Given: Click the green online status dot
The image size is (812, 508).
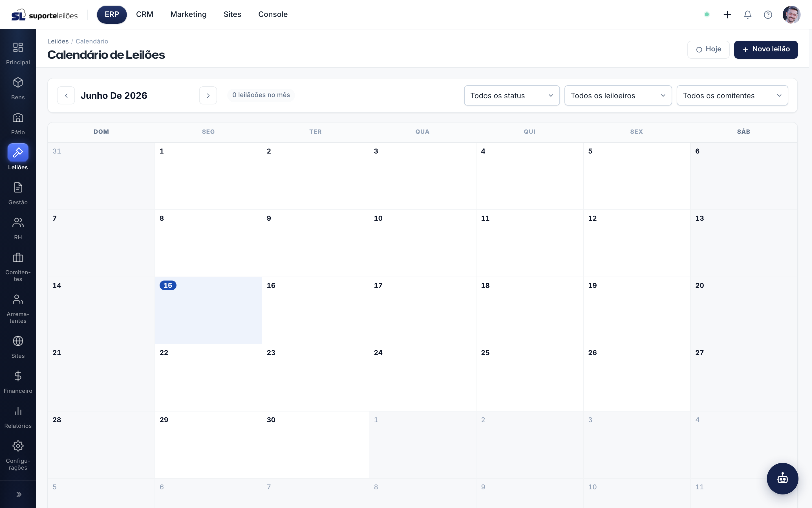Looking at the screenshot, I should [707, 14].
